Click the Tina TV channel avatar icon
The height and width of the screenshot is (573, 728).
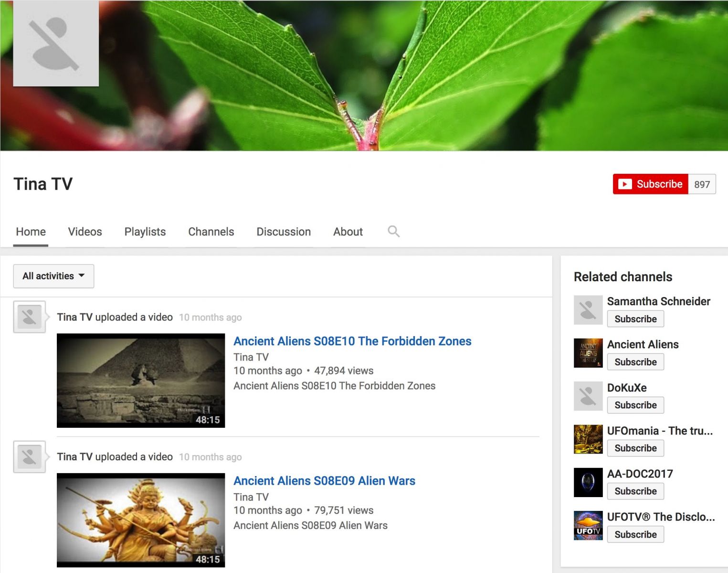tap(56, 43)
